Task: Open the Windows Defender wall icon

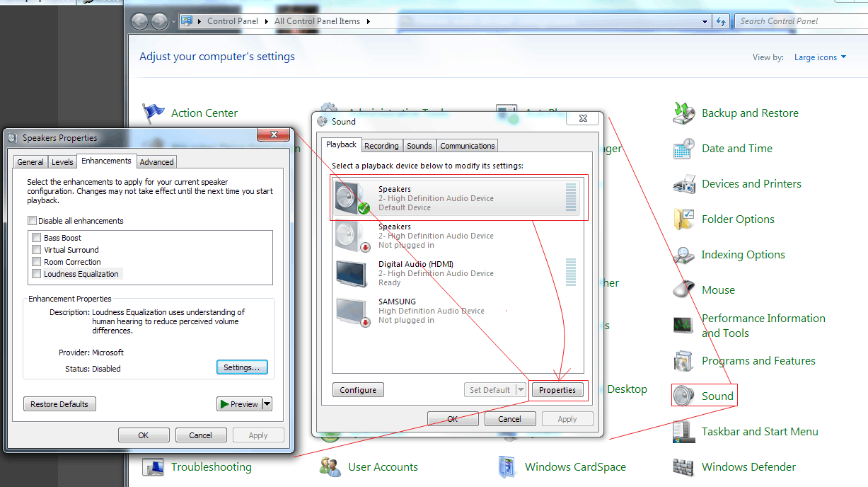Action: [684, 467]
